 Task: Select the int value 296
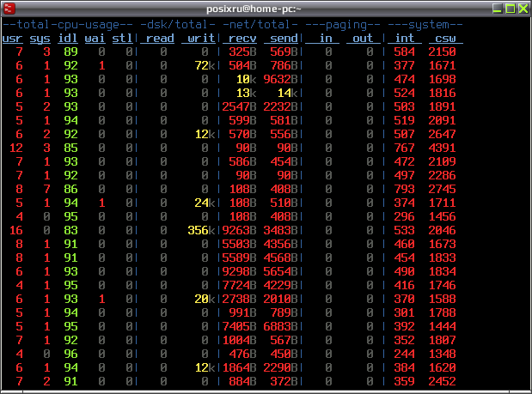click(x=405, y=216)
